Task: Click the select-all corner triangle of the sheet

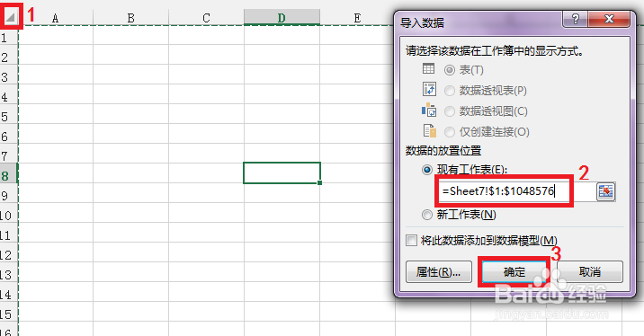Action: point(11,18)
